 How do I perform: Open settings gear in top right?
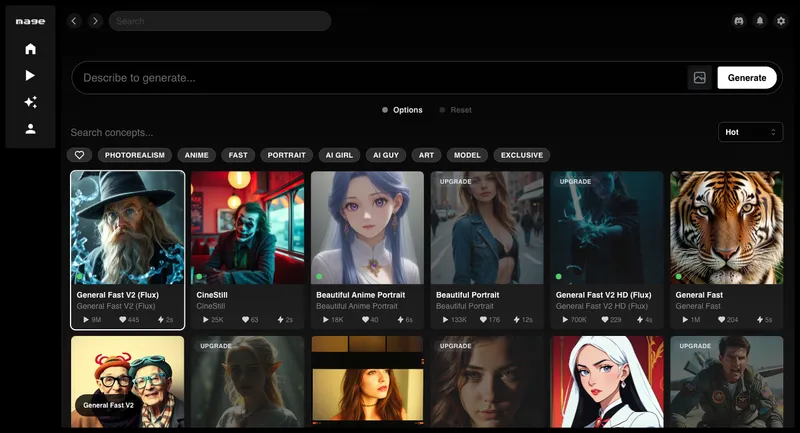[781, 21]
